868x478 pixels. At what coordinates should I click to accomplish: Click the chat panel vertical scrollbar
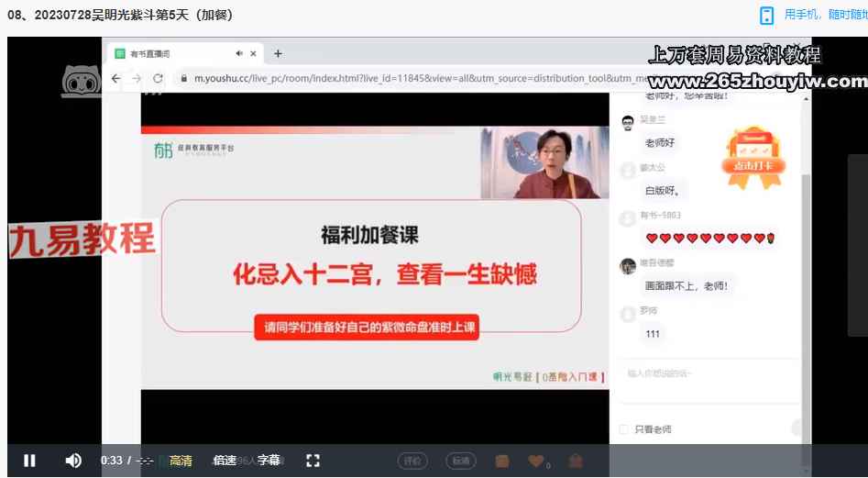[x=806, y=275]
